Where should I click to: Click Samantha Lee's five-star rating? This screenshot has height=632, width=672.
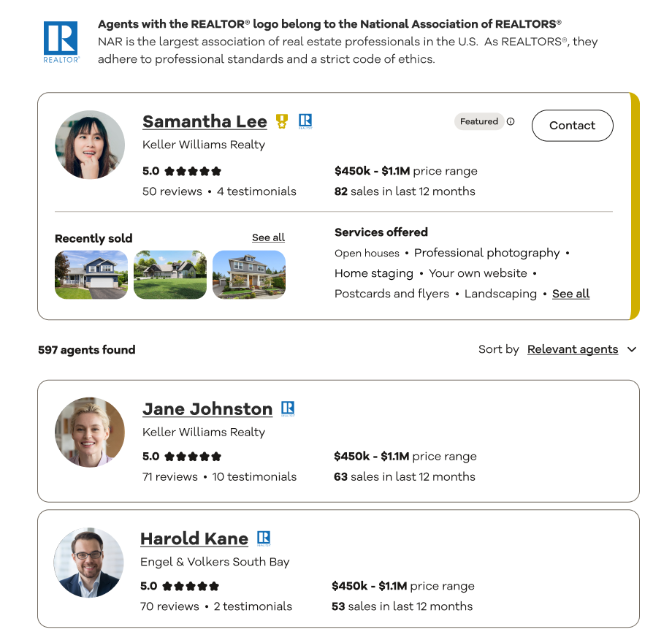pos(193,171)
